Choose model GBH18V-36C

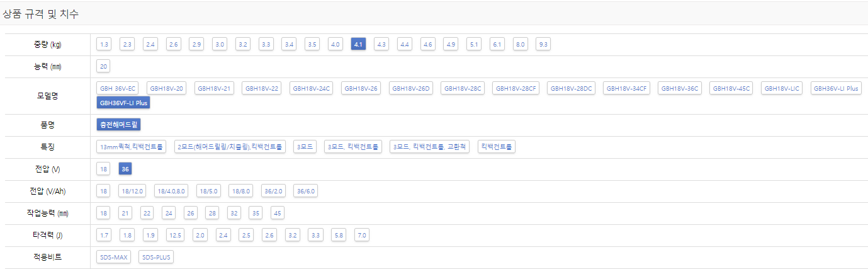(680, 88)
